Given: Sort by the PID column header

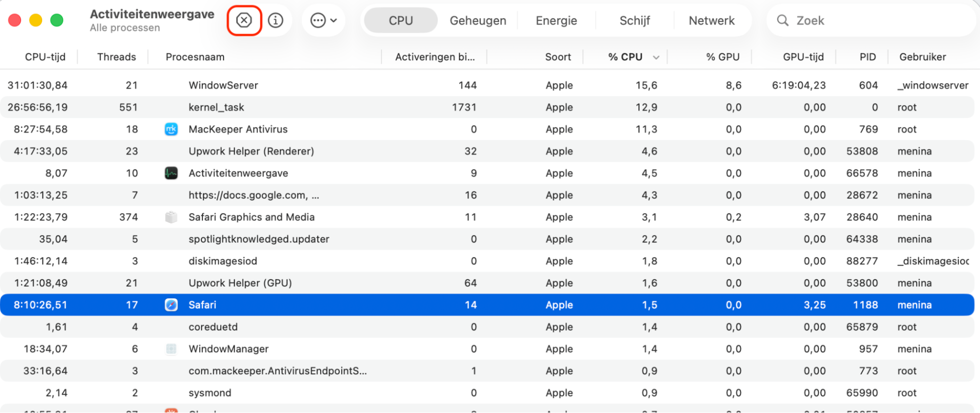Looking at the screenshot, I should 868,57.
